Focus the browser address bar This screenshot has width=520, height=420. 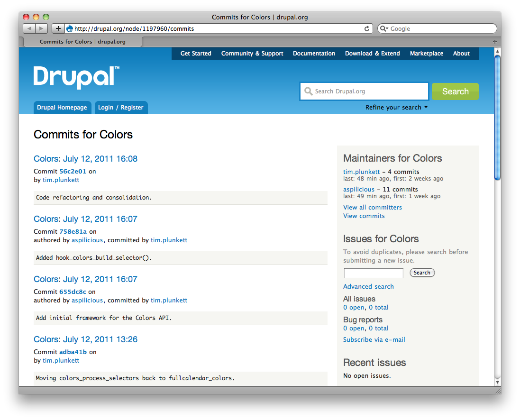(x=219, y=28)
